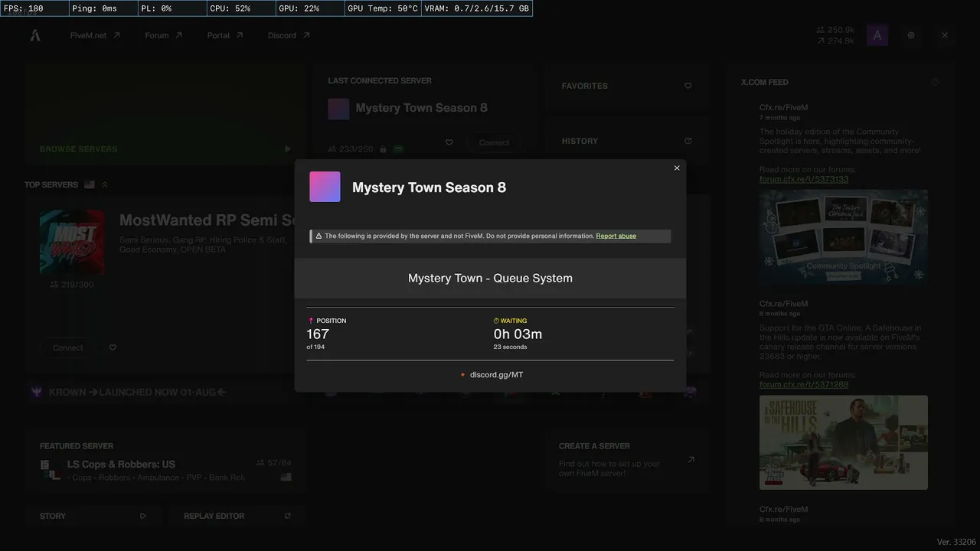Close the FiveM launcher window
This screenshot has width=980, height=551.
945,35
